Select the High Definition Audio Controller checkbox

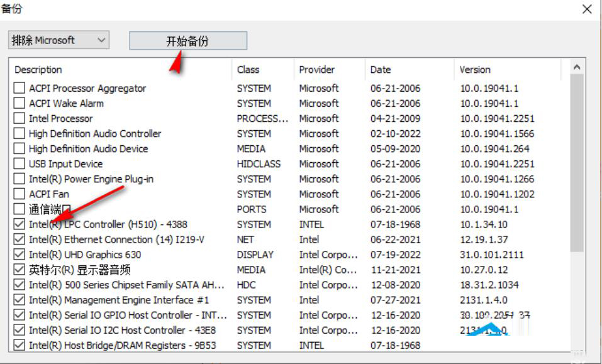point(20,134)
